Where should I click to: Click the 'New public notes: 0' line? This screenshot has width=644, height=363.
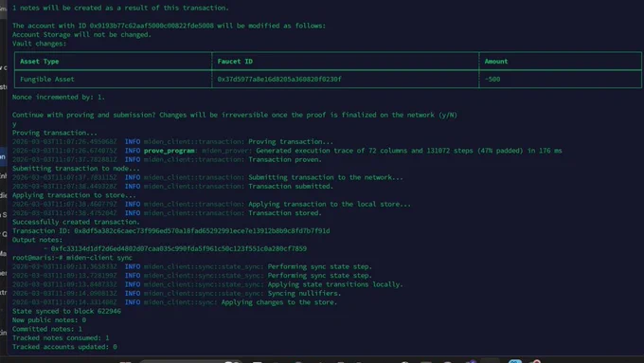coord(49,319)
